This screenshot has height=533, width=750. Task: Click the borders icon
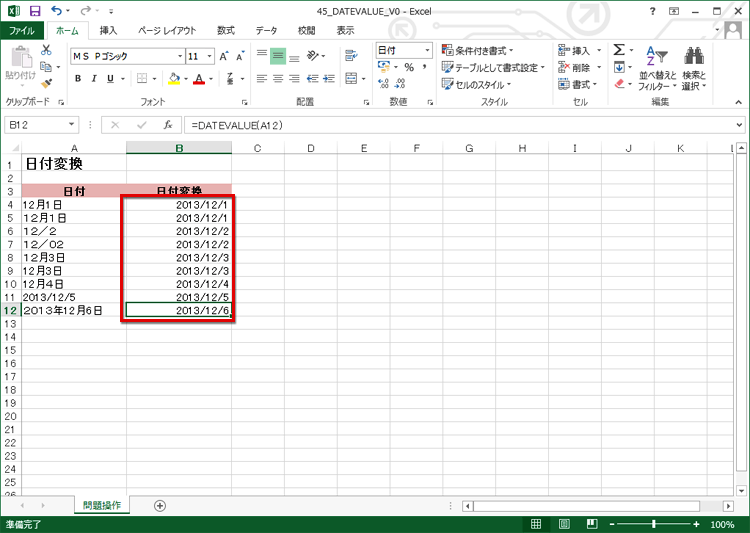(142, 78)
